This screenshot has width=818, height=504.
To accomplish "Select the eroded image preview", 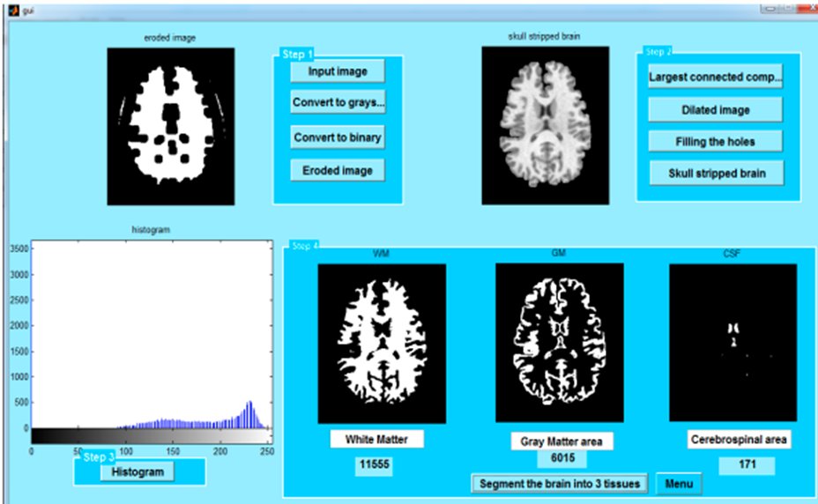I will tap(171, 126).
